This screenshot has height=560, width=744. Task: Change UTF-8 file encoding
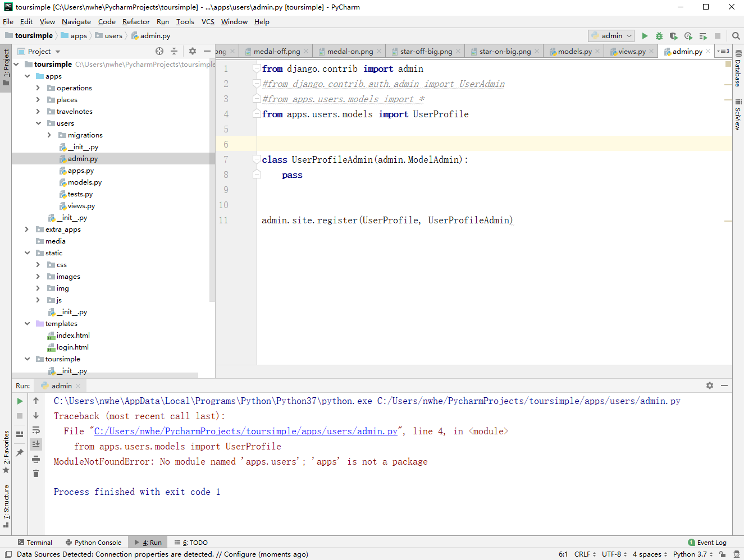point(614,554)
